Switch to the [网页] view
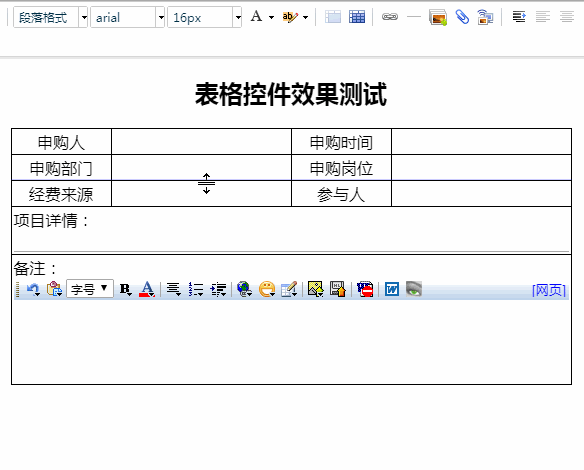The image size is (584, 470). (x=549, y=290)
